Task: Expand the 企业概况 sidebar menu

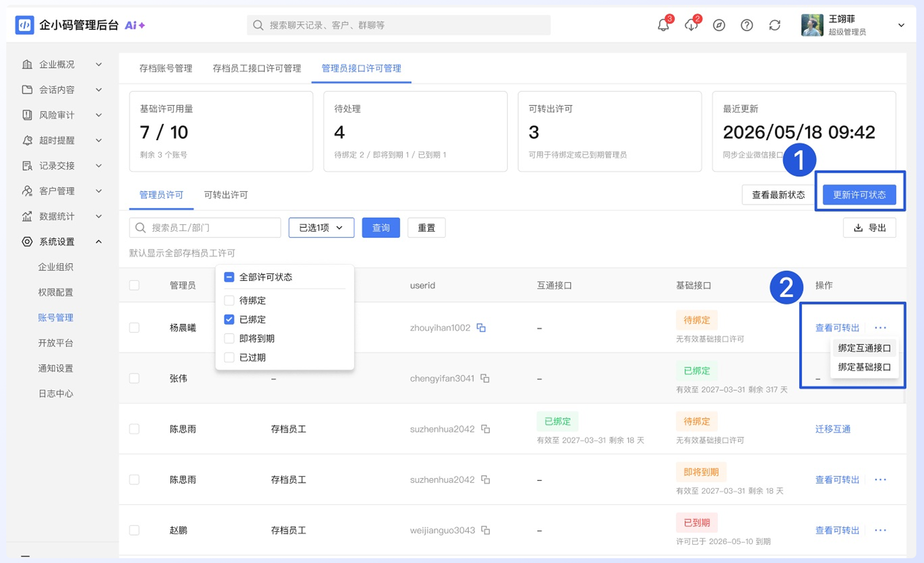Action: (99, 64)
